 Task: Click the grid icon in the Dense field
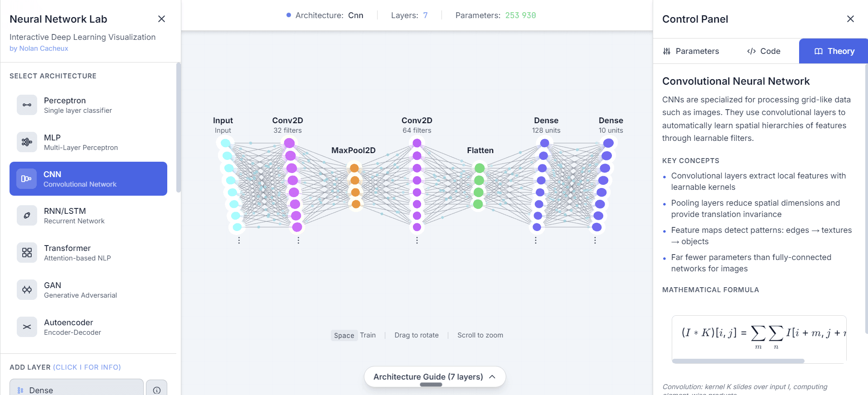[x=19, y=390]
